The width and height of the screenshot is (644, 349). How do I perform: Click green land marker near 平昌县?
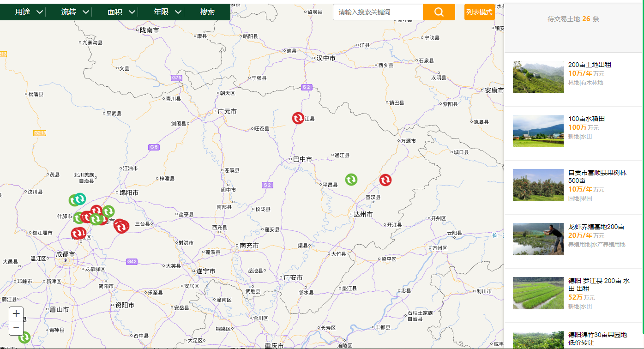(351, 179)
